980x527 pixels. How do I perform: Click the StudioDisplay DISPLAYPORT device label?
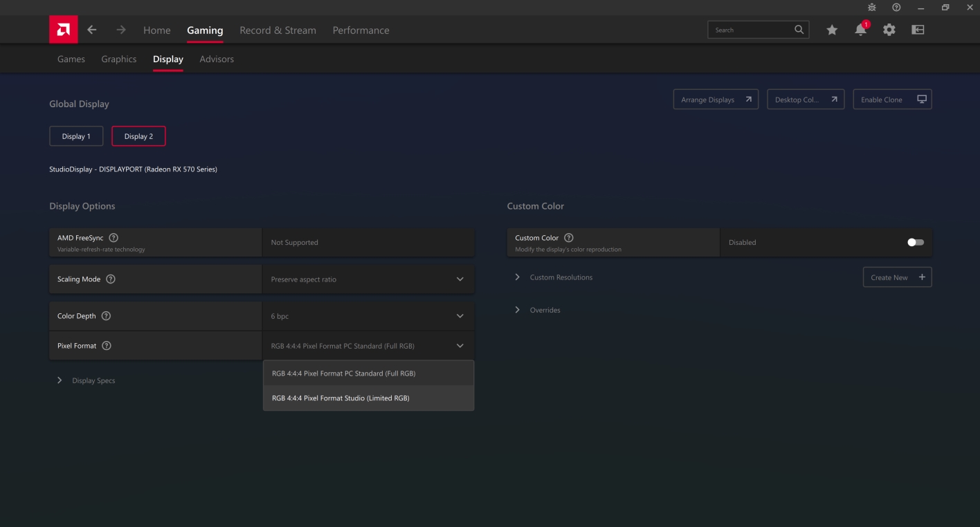(134, 169)
